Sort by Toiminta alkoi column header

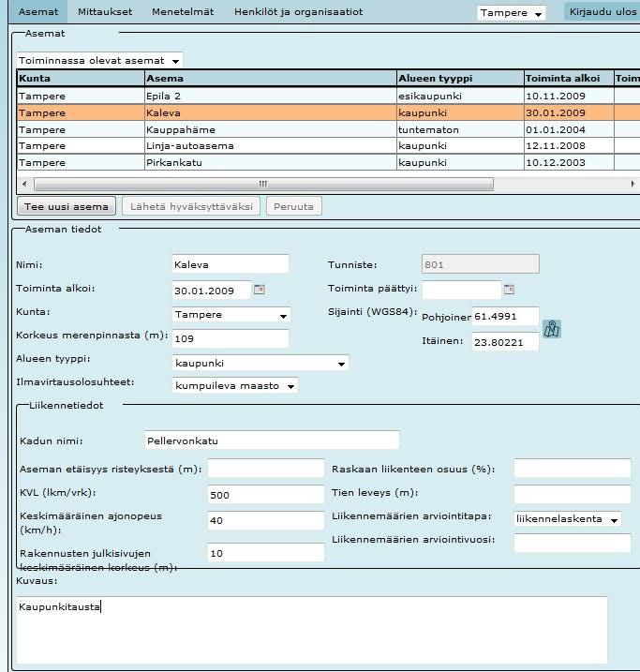pos(569,79)
